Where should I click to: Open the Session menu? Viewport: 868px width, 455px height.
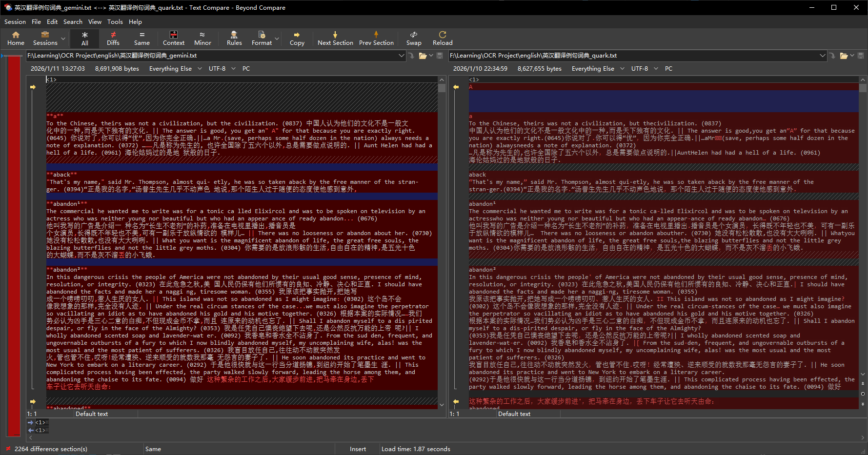pos(15,22)
